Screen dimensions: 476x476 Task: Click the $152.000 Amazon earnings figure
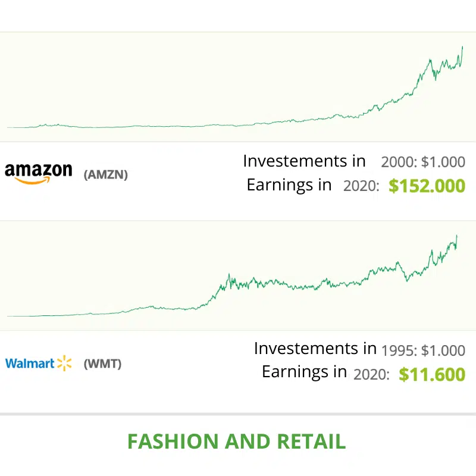pyautogui.click(x=427, y=186)
